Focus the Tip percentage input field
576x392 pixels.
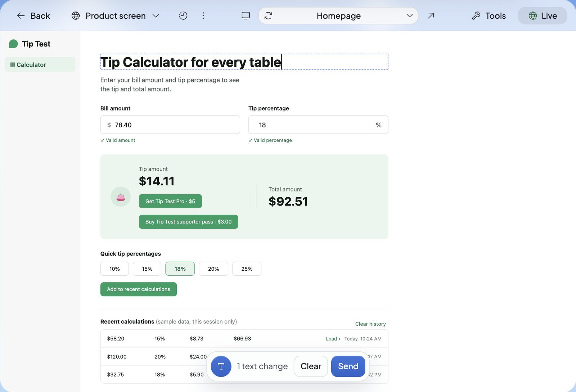[x=318, y=125]
